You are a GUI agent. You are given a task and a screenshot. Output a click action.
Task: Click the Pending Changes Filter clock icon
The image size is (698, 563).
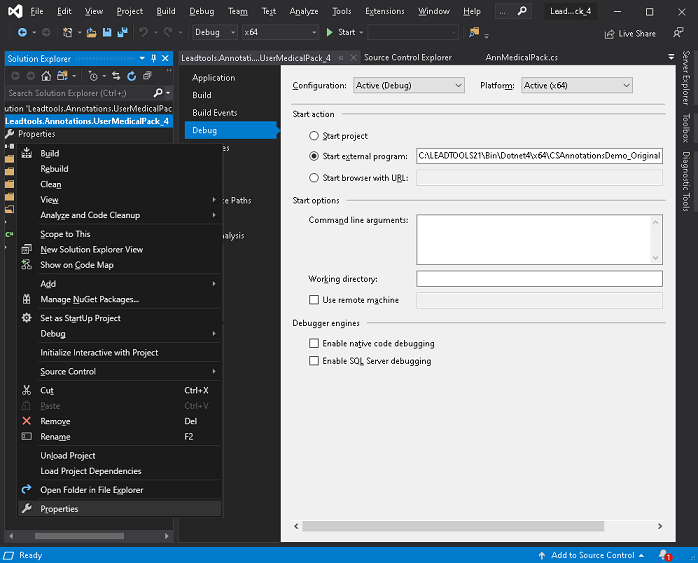click(93, 76)
